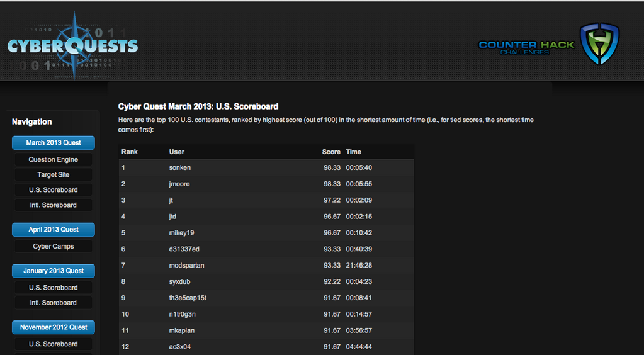Click rank number 10 in the table
Image resolution: width=644 pixels, height=355 pixels.
tap(125, 314)
